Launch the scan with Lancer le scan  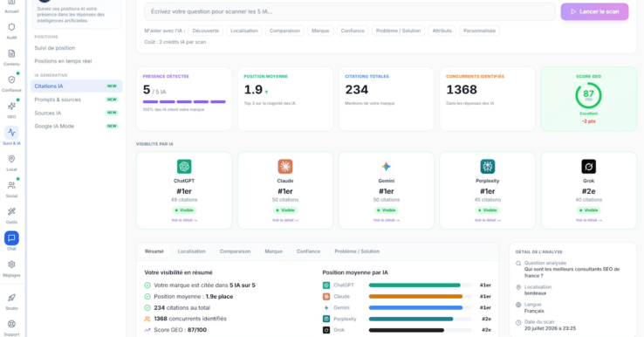coord(594,11)
